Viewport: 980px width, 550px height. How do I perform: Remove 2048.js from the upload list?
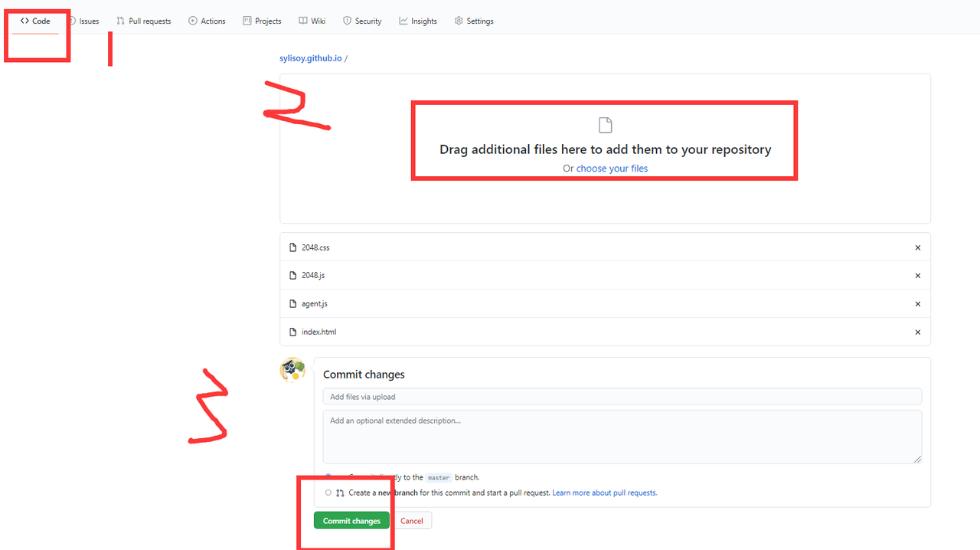coord(918,276)
